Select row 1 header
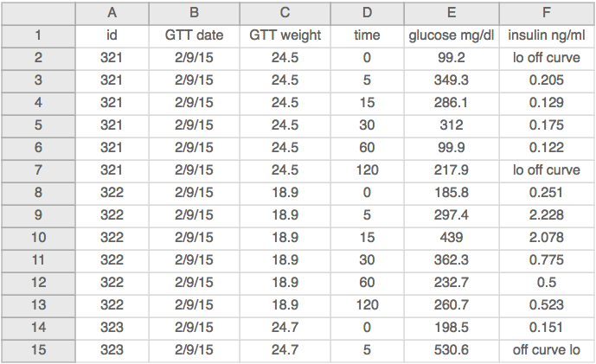 point(38,35)
